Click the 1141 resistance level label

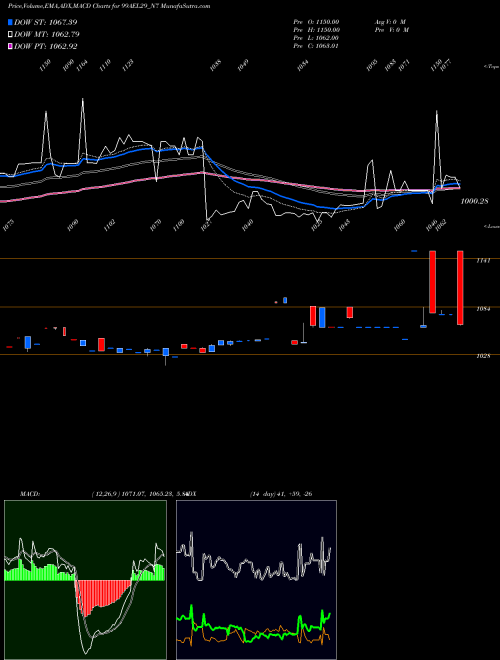click(x=483, y=261)
